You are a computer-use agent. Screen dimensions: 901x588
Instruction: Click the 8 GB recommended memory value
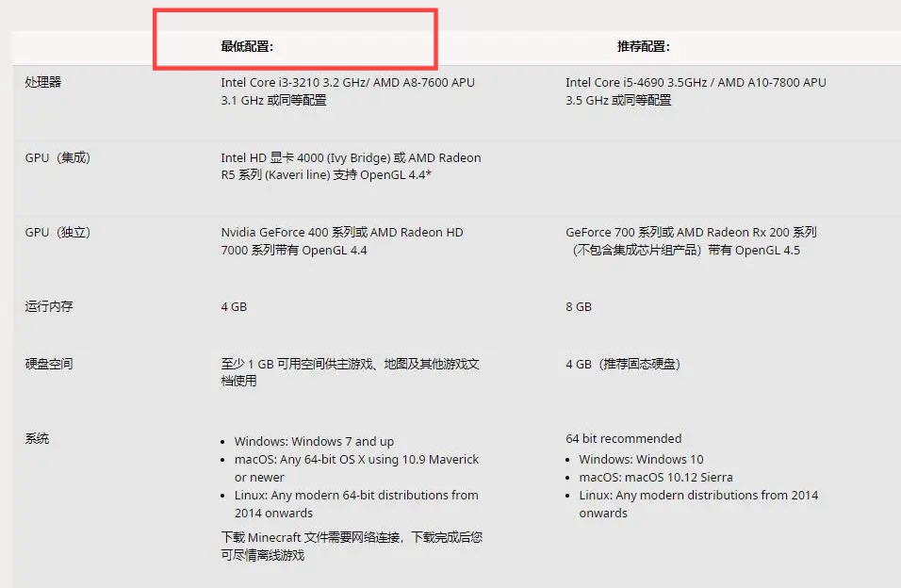tap(579, 307)
